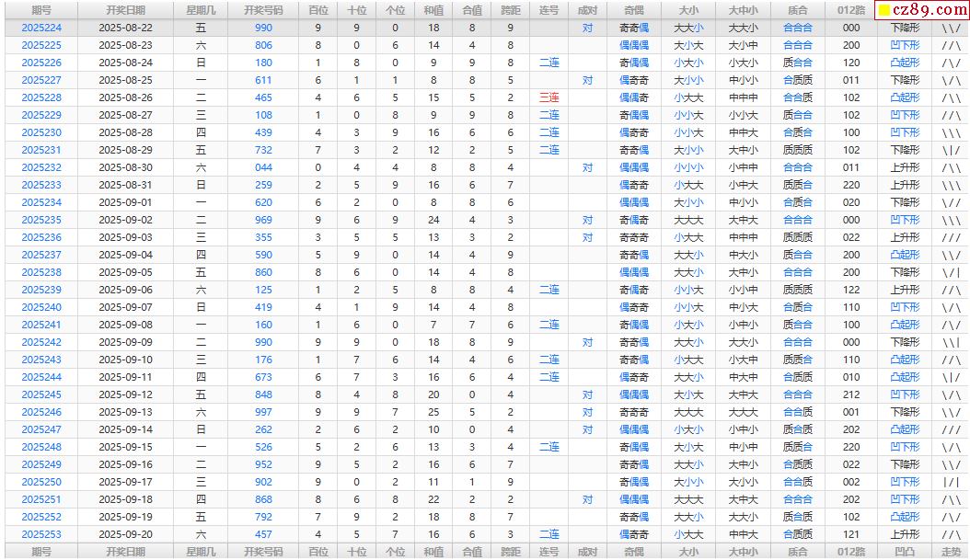
Task: Click the 质质质 cell in row 2025231
Action: pyautogui.click(x=798, y=150)
